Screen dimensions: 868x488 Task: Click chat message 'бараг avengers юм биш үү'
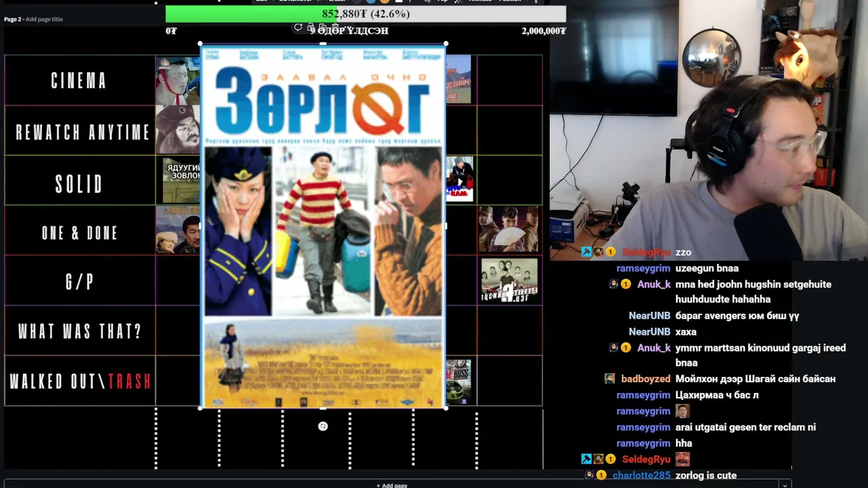click(x=737, y=316)
